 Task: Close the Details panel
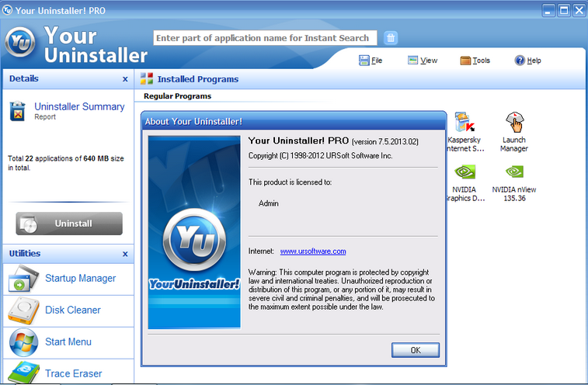tap(125, 79)
